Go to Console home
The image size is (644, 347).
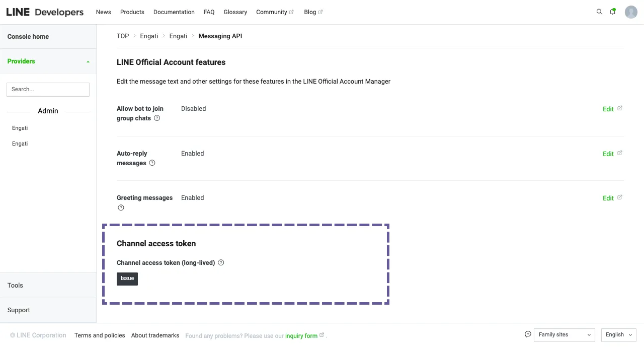point(28,37)
